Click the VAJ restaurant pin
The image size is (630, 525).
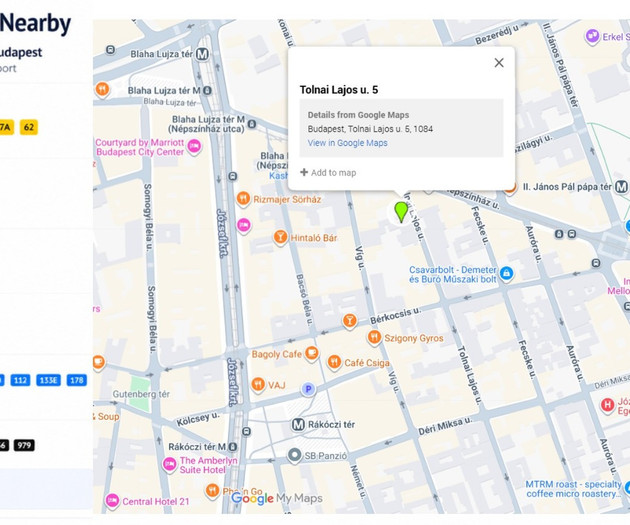(x=258, y=385)
